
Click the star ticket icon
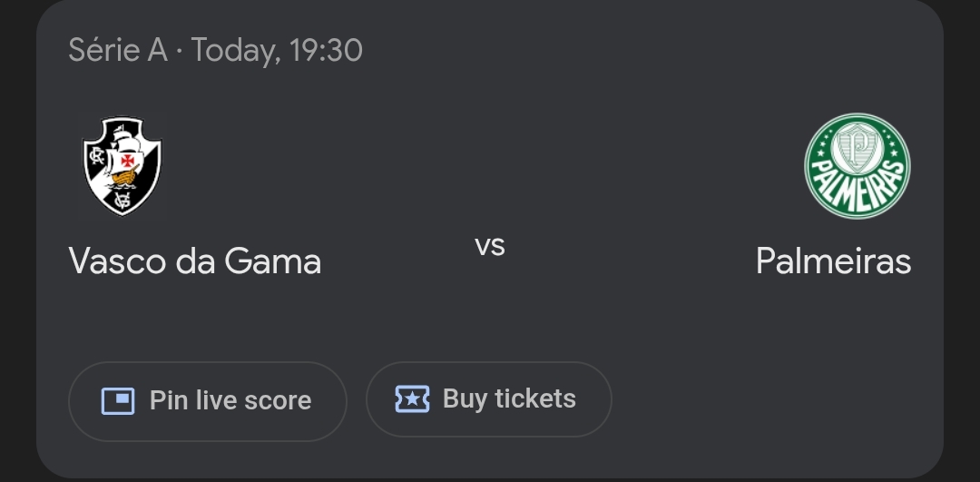pyautogui.click(x=412, y=398)
